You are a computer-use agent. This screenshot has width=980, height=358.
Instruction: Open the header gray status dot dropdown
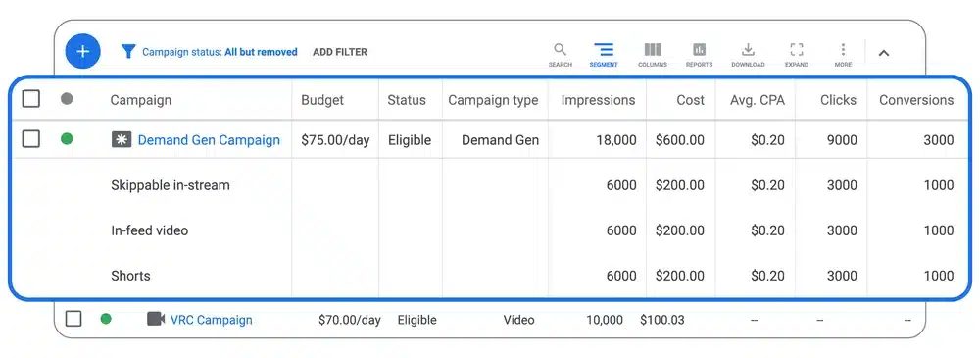67,99
